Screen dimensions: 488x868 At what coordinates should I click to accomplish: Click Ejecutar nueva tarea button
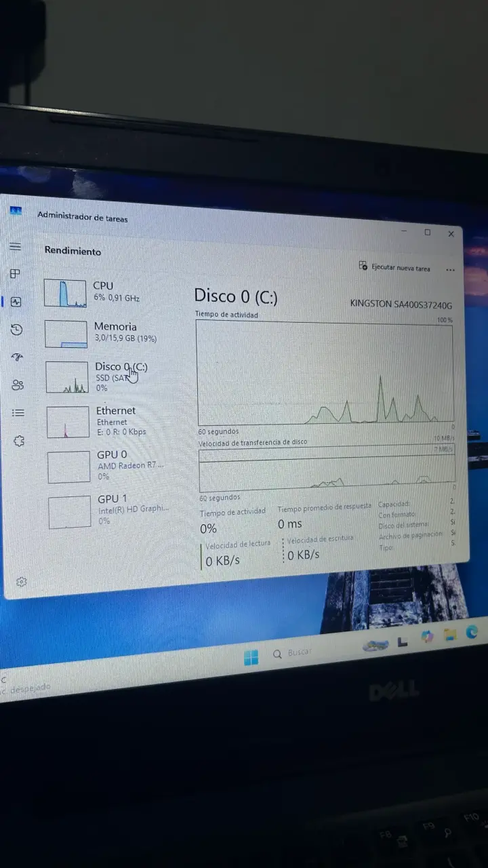point(394,267)
